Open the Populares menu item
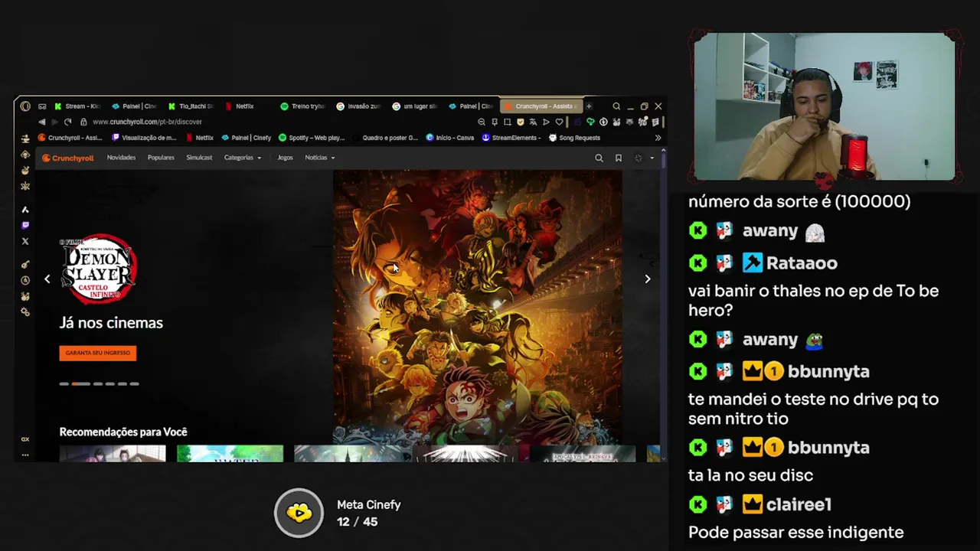 tap(161, 158)
